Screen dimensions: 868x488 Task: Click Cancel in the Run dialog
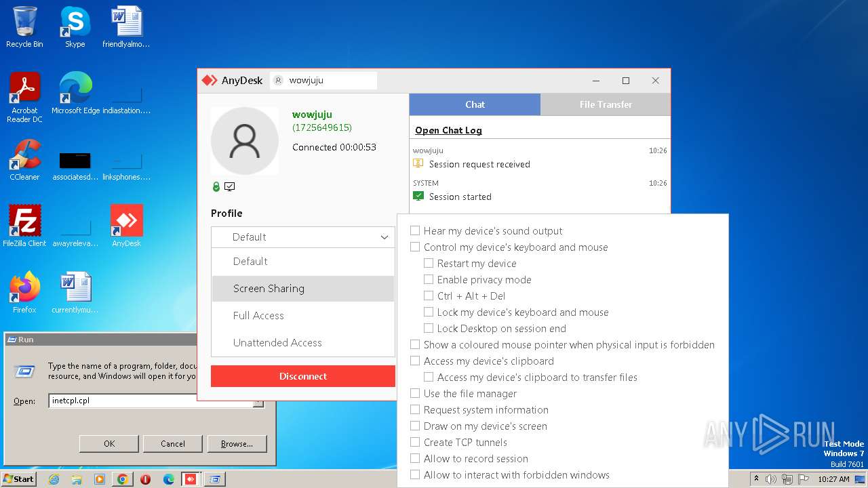[173, 444]
